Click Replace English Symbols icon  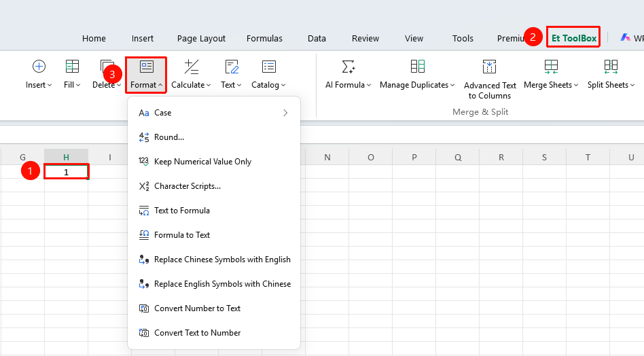pyautogui.click(x=144, y=284)
